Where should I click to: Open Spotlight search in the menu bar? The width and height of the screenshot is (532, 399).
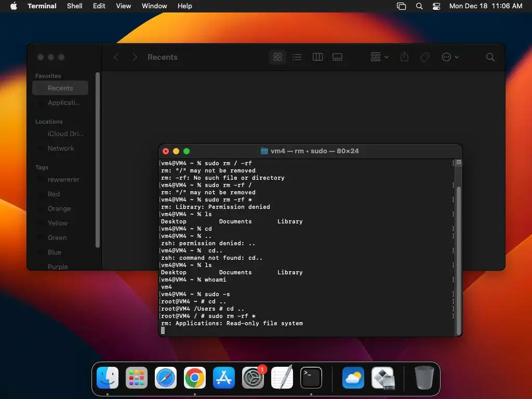[x=419, y=6]
